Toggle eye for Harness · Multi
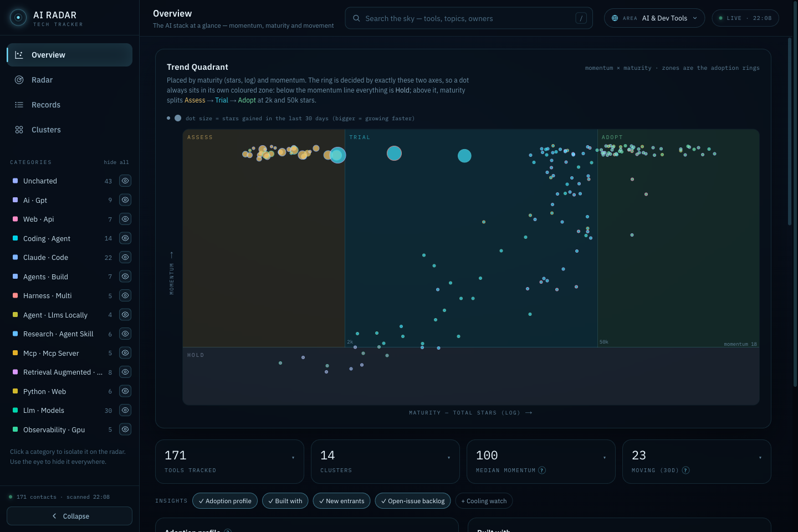This screenshot has width=798, height=532. (125, 295)
